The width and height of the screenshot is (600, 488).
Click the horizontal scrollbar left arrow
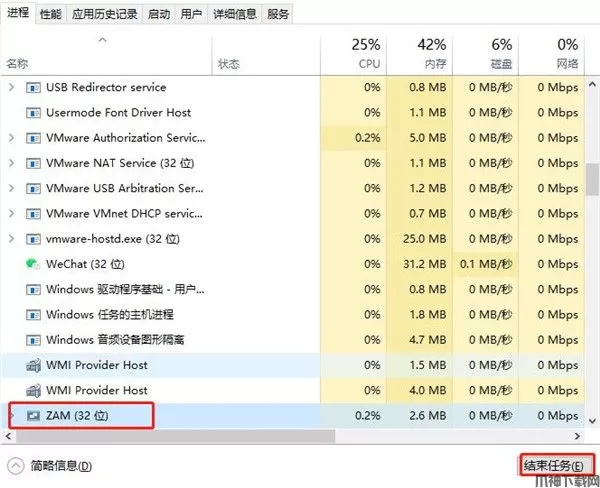(x=8, y=436)
